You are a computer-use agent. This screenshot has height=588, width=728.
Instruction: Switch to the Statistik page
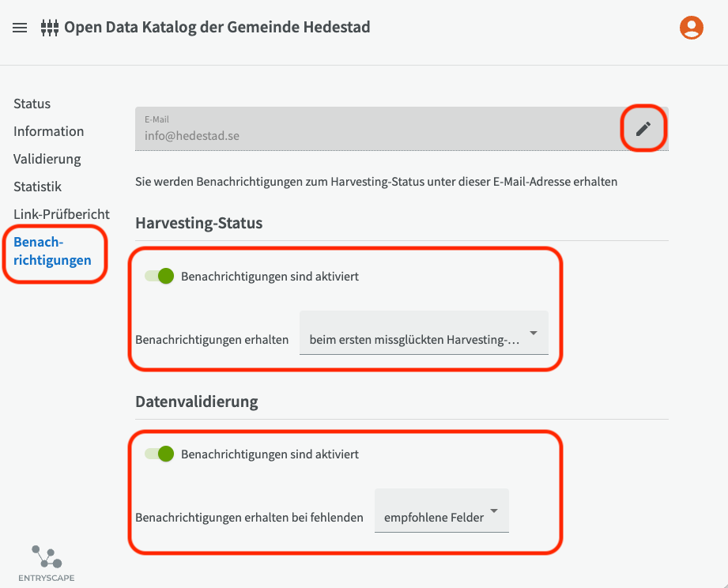[37, 187]
